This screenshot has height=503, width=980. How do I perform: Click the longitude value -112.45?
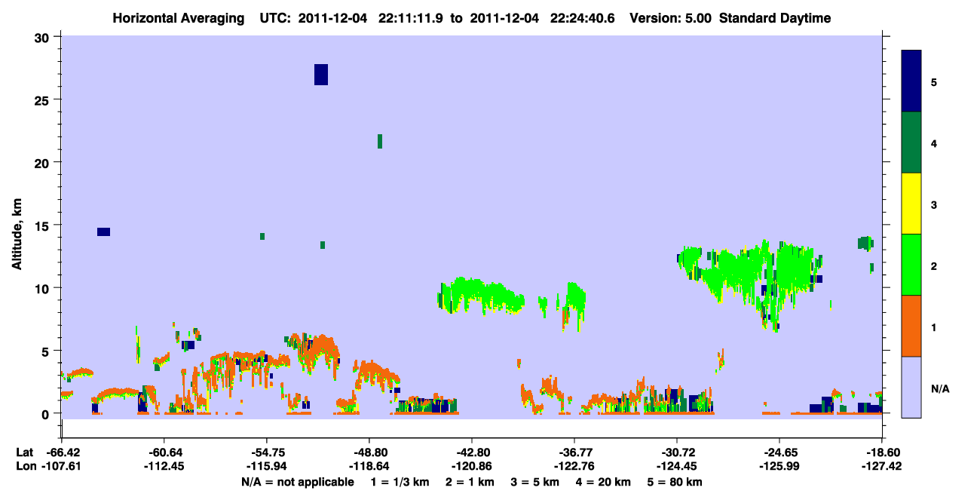click(x=164, y=466)
